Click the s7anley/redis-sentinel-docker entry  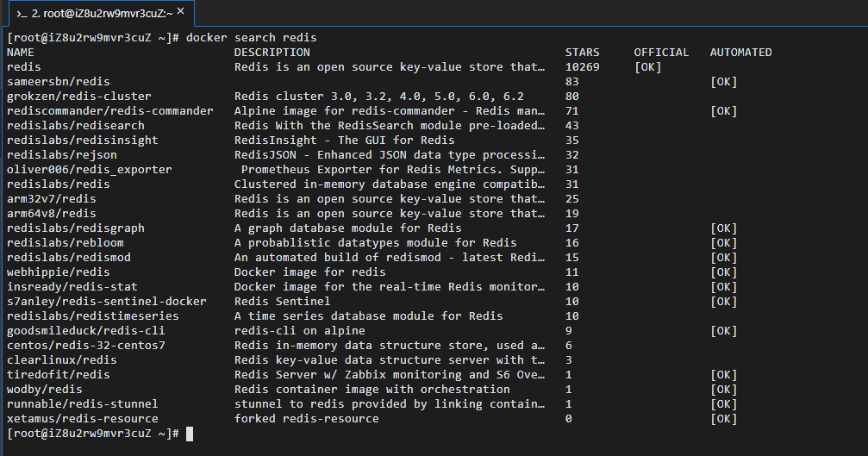(x=106, y=302)
